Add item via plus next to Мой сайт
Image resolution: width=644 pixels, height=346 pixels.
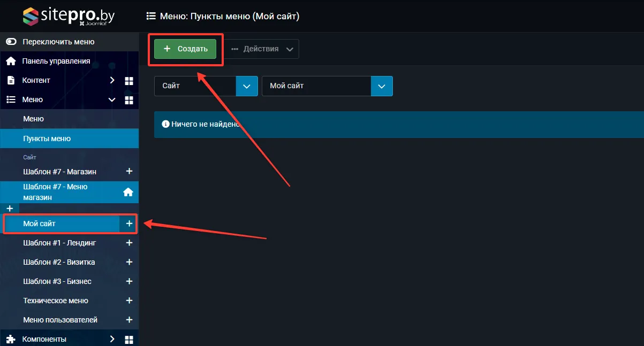[x=128, y=224]
